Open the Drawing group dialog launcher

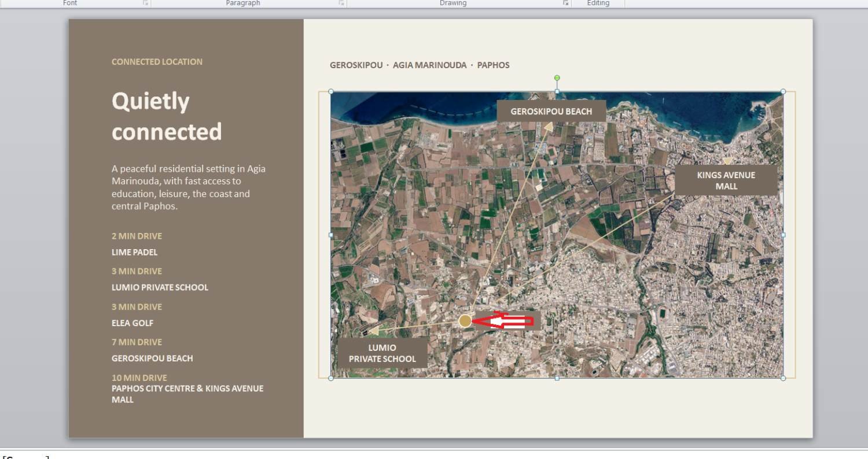[566, 3]
